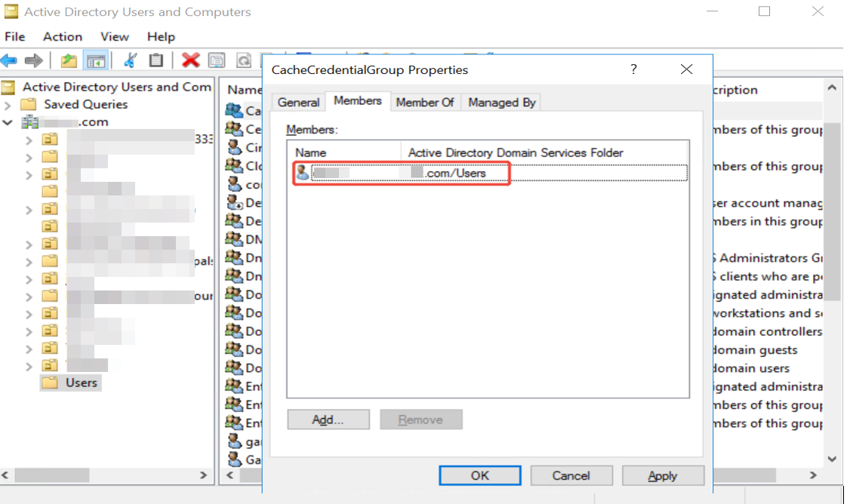Select the user icon of the group member

click(303, 173)
